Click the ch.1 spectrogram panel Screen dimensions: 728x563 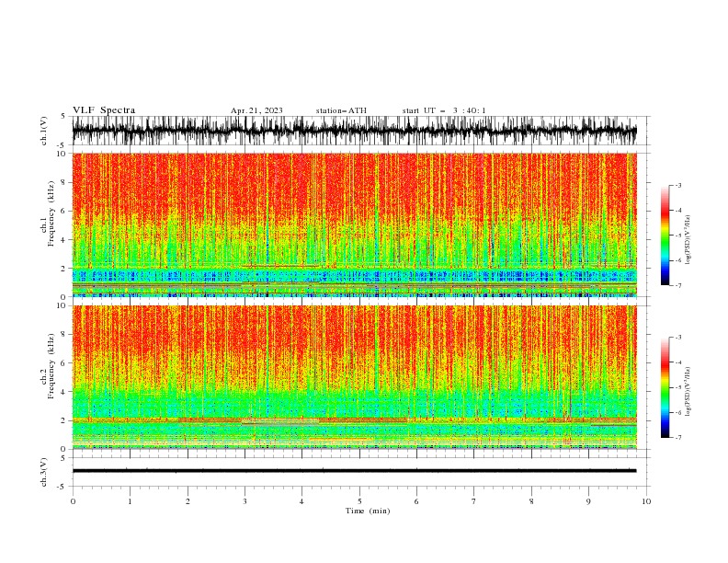354,224
